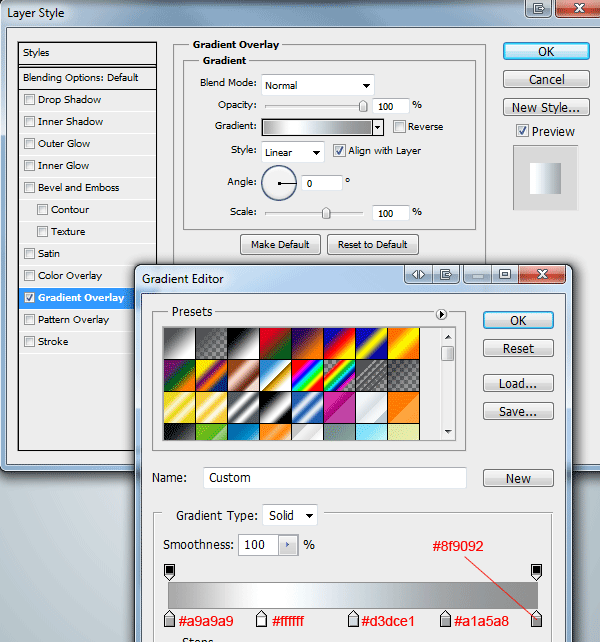Adjust the Scale slider handle
The width and height of the screenshot is (600, 642).
326,213
